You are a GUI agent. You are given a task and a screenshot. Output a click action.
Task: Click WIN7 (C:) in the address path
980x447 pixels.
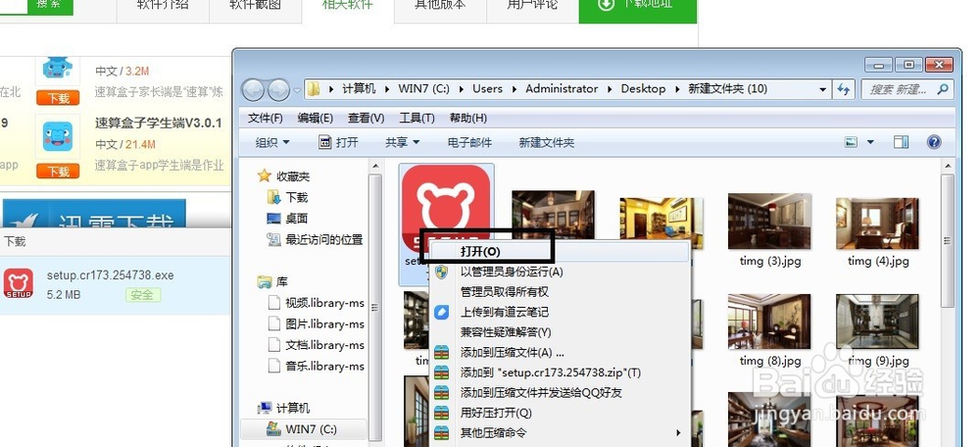[x=423, y=89]
